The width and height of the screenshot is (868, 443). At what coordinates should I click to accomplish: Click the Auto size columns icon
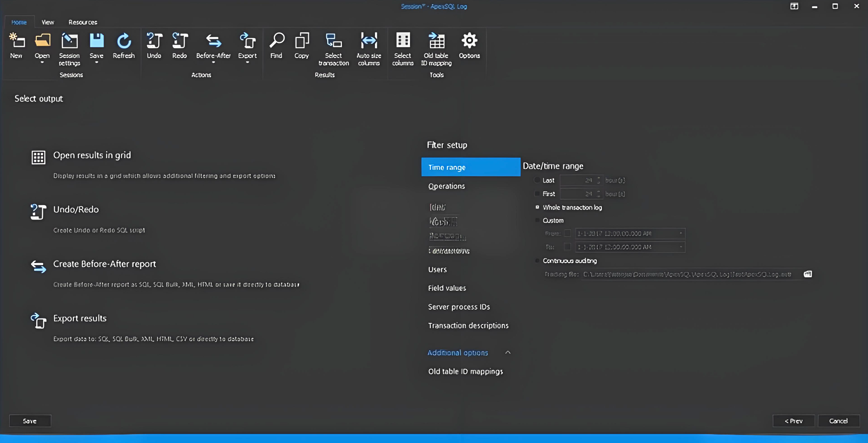(x=369, y=41)
